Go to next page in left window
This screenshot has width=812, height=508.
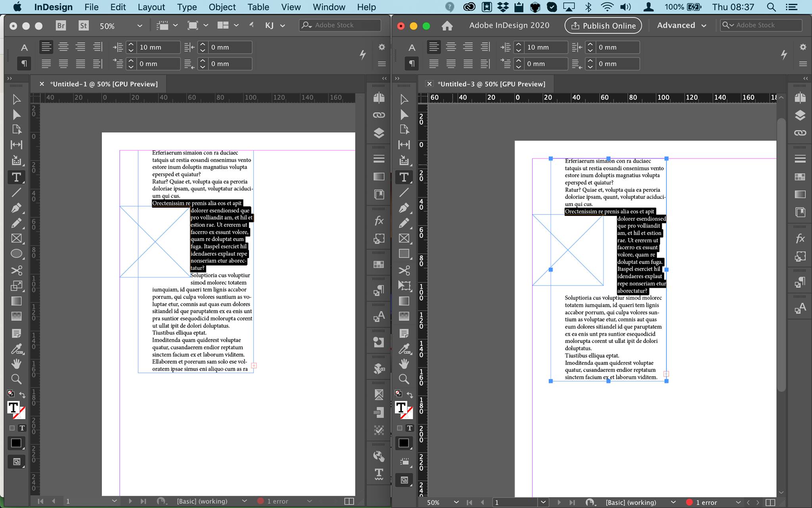(130, 501)
